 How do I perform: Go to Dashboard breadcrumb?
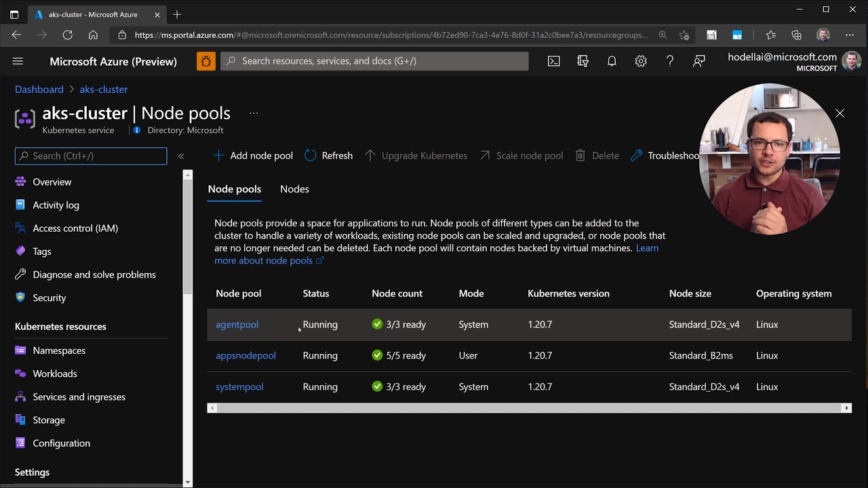[x=39, y=89]
